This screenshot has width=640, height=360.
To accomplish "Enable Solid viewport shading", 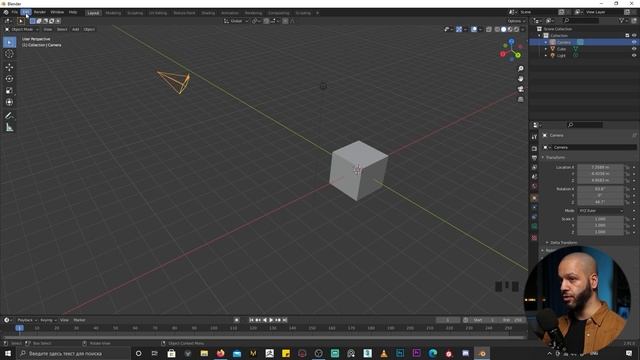I will pyautogui.click(x=504, y=29).
